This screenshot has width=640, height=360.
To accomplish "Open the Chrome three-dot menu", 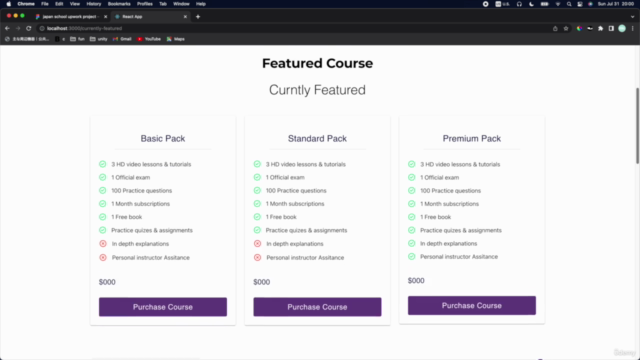I will pyautogui.click(x=633, y=29).
